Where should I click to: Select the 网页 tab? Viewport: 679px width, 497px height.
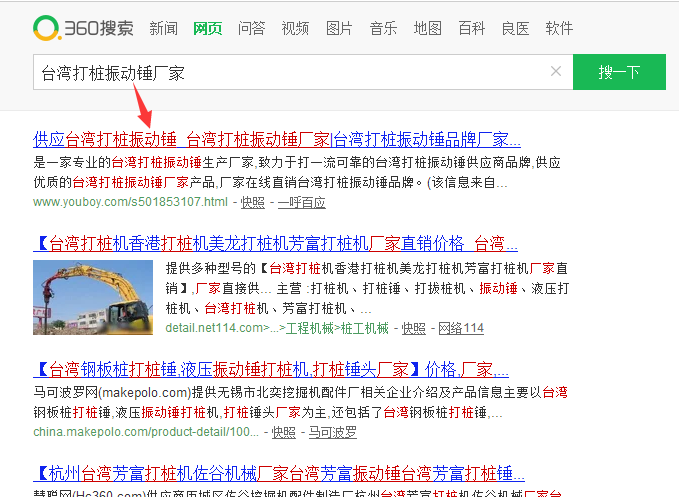click(x=207, y=29)
